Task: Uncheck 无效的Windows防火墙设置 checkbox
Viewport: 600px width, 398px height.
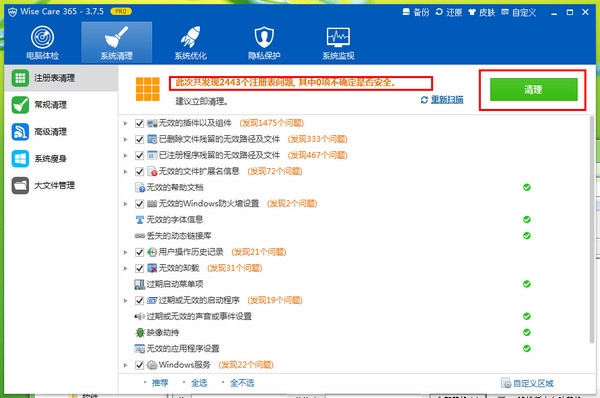Action: click(139, 204)
